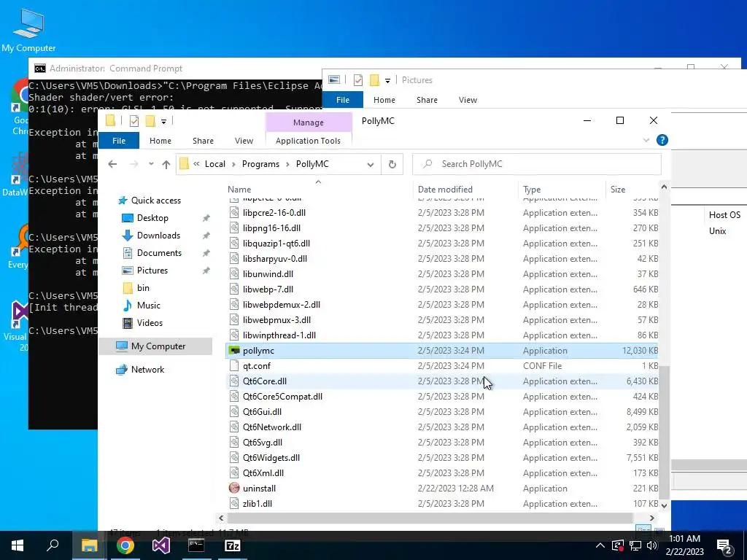The height and width of the screenshot is (560, 747).
Task: Open the Application Tools tab
Action: tap(308, 141)
